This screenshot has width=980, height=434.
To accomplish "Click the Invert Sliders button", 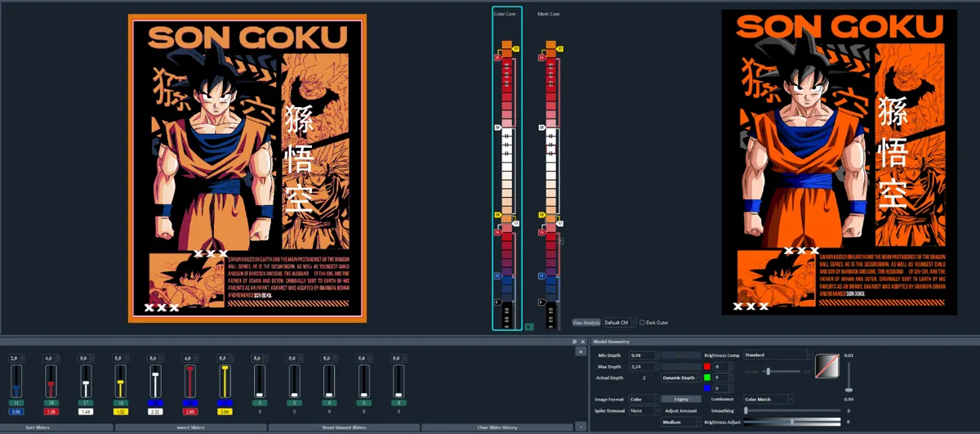I will pos(189,427).
